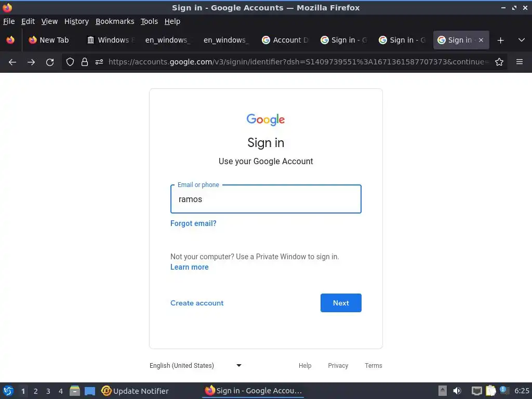Open a new tab with plus button

(x=500, y=41)
